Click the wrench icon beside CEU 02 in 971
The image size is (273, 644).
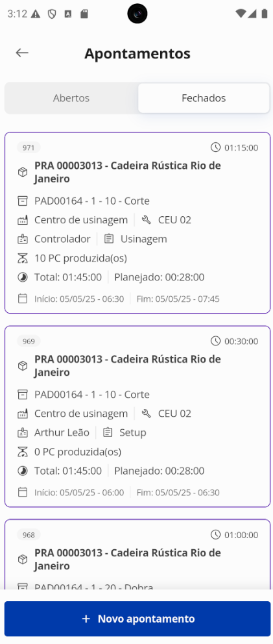tap(146, 220)
